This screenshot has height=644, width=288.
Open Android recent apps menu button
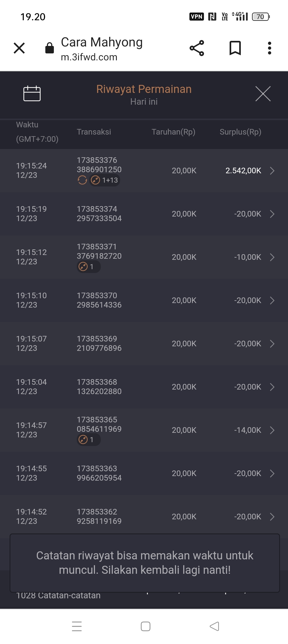pos(77,626)
